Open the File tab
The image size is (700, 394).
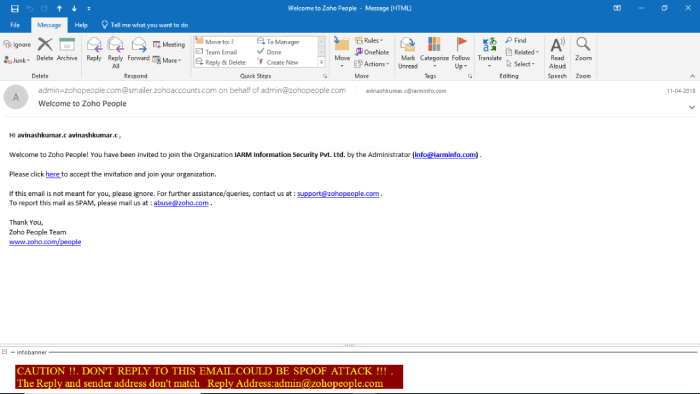[15, 25]
